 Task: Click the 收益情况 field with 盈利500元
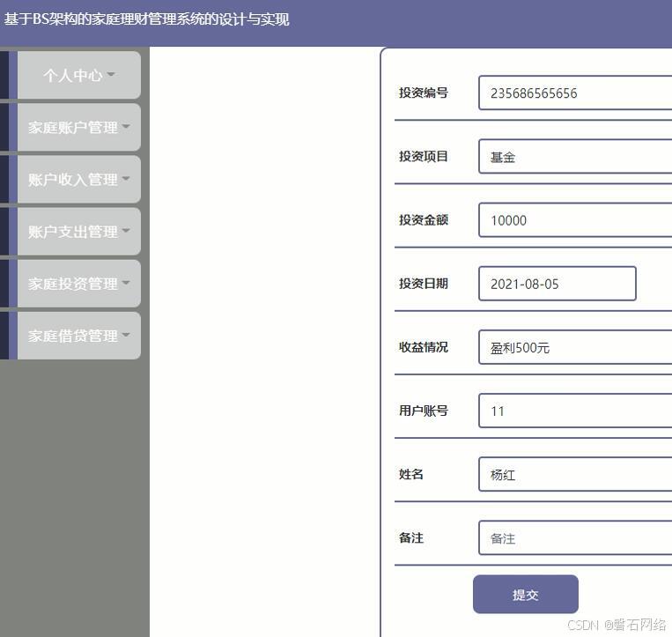coord(575,347)
